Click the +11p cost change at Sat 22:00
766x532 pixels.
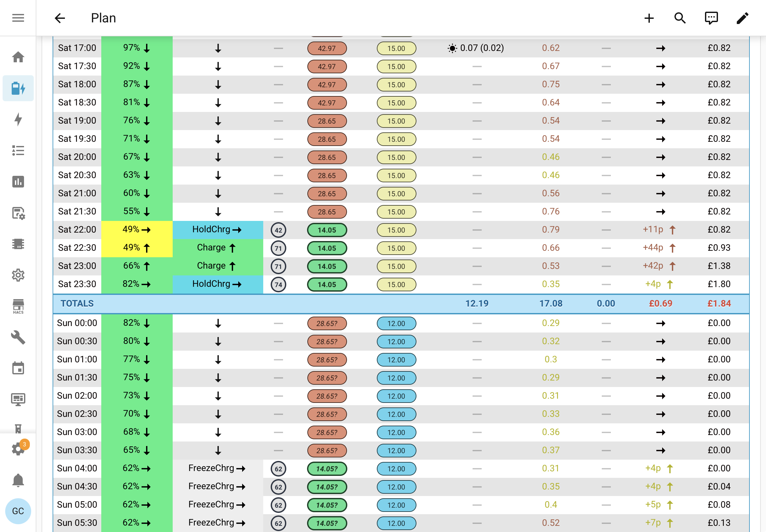[x=659, y=230]
